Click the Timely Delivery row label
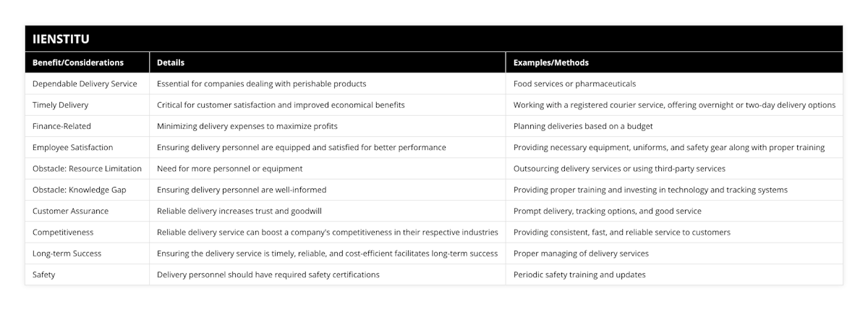Image resolution: width=868 pixels, height=310 pixels. (60, 105)
